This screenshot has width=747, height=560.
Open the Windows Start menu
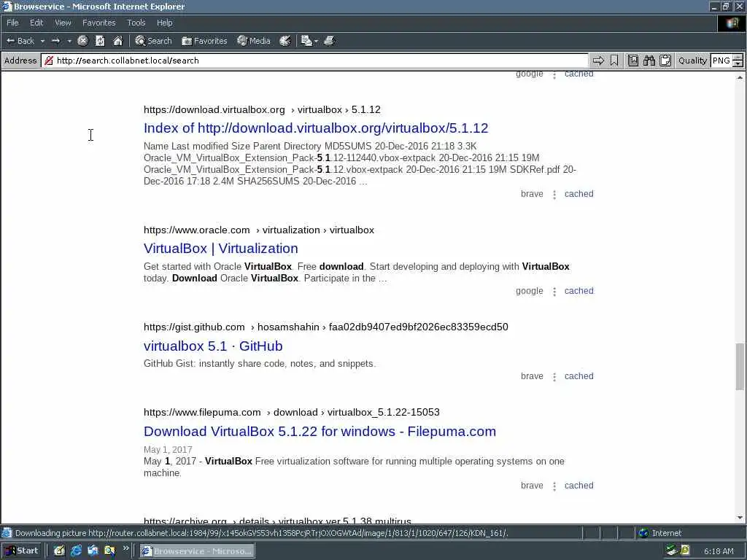(21, 551)
